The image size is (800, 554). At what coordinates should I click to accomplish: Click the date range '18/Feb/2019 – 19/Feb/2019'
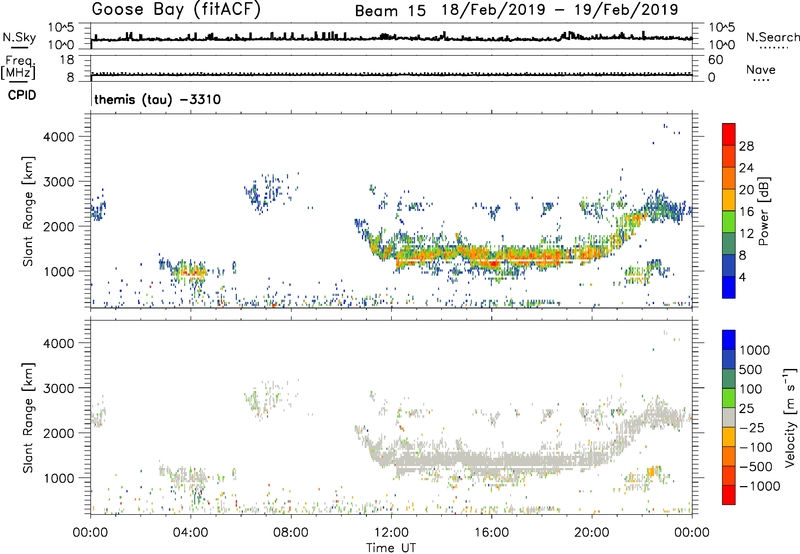coord(560,10)
